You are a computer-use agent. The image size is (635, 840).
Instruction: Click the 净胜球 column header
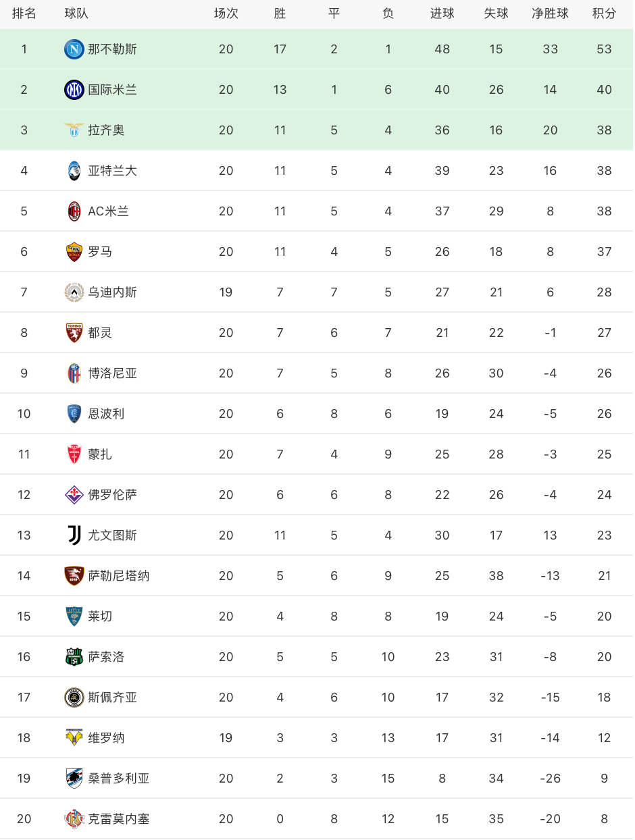[551, 14]
